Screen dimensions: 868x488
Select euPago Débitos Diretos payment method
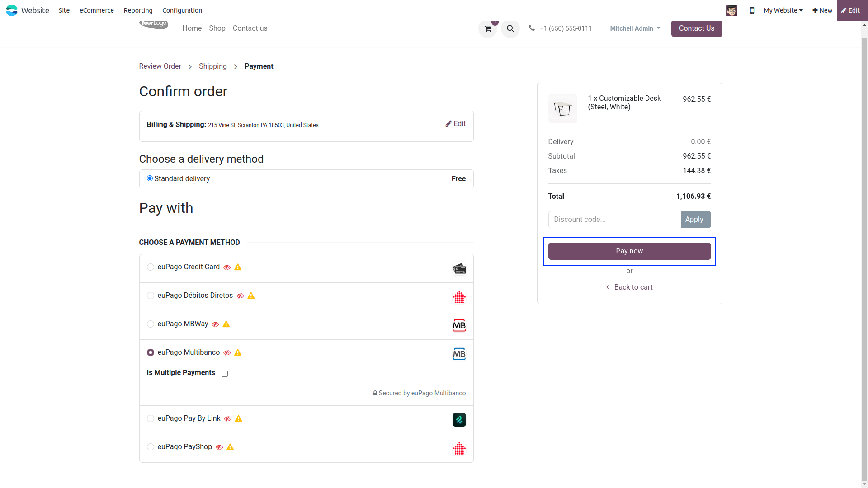click(151, 296)
